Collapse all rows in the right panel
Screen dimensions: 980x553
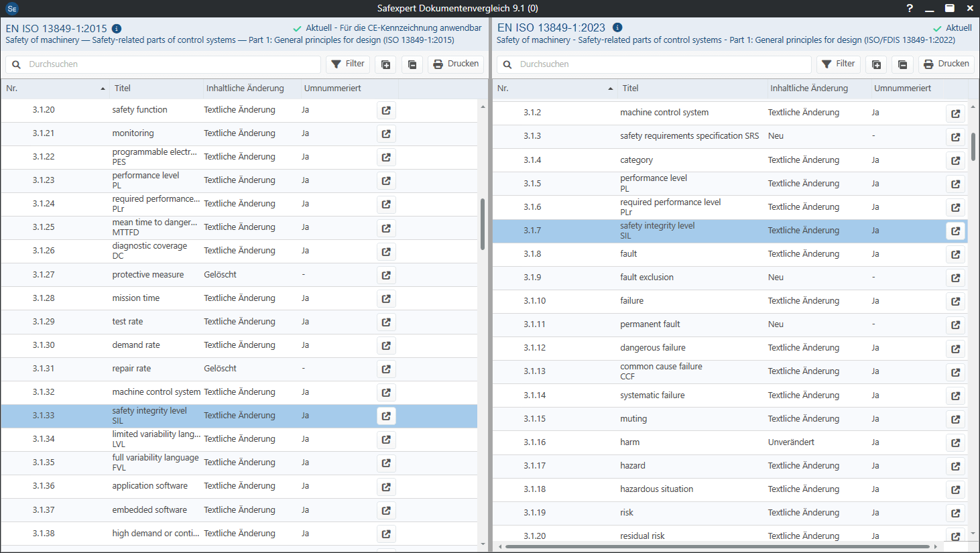coord(903,64)
